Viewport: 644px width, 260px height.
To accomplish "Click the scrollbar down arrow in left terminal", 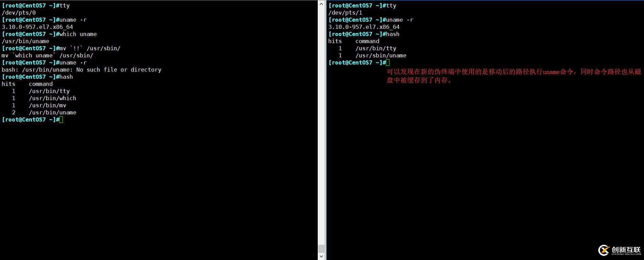I will pos(321,256).
